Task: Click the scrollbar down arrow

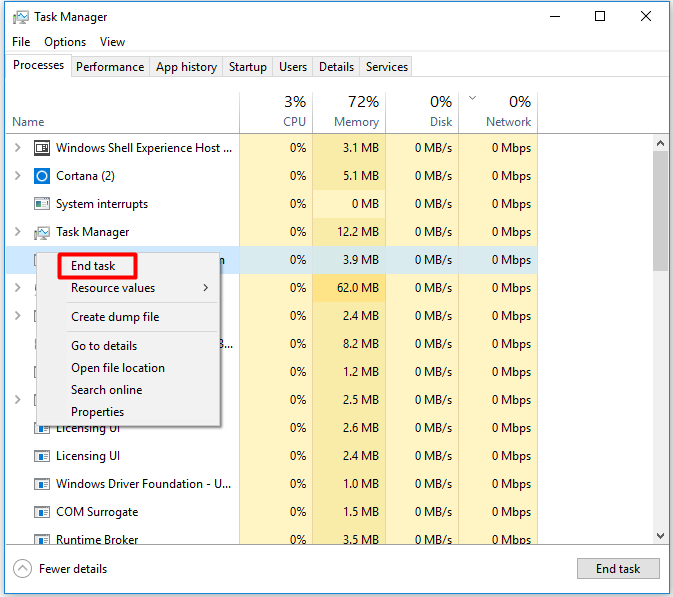Action: tap(661, 536)
